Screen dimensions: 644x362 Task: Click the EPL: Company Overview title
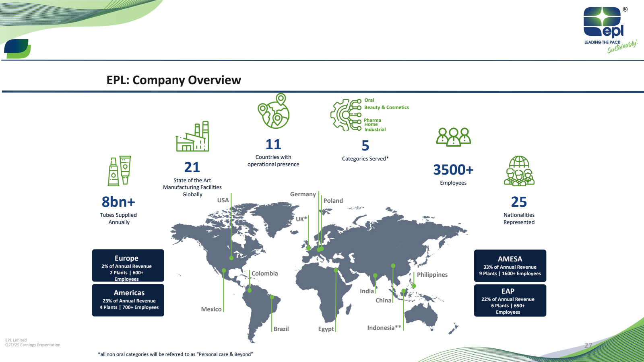tap(174, 80)
